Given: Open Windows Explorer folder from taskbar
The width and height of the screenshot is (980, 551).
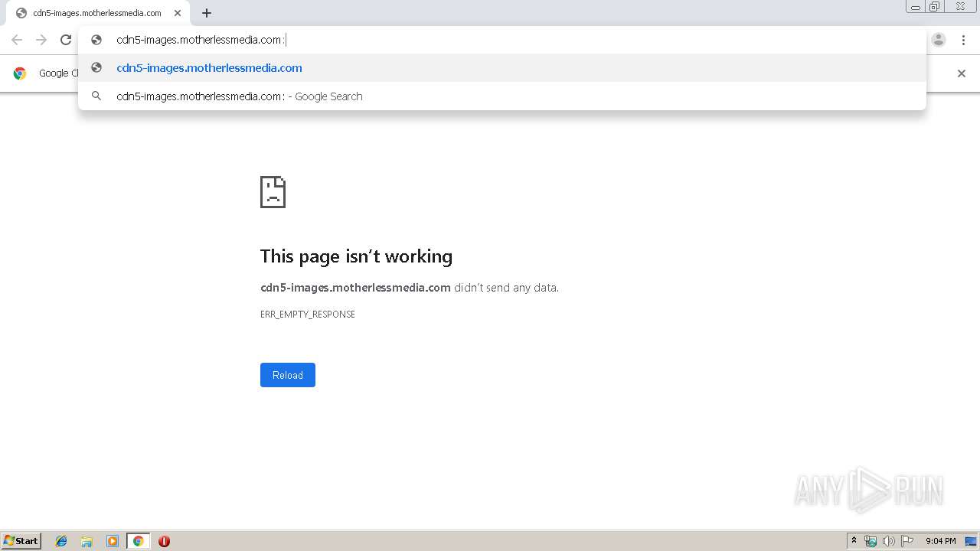Looking at the screenshot, I should pos(87,541).
